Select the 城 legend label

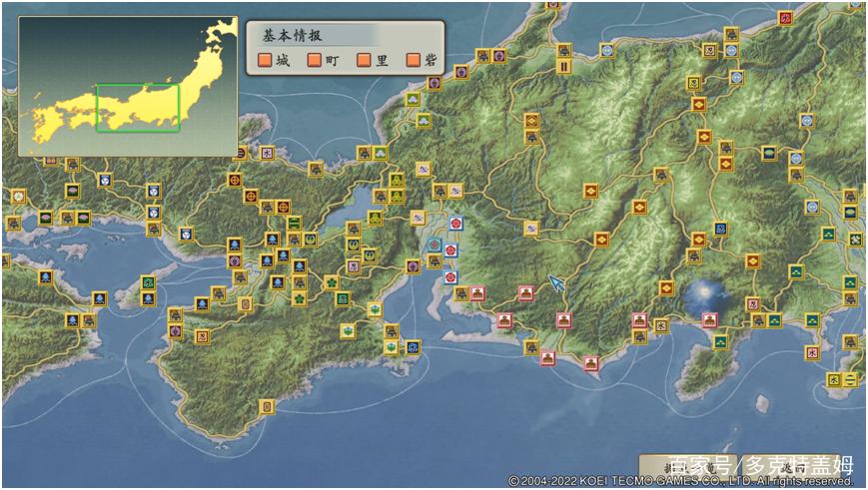283,60
